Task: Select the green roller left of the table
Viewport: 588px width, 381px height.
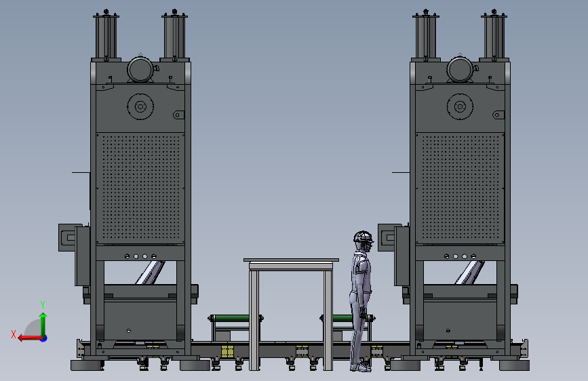Action: tap(232, 319)
